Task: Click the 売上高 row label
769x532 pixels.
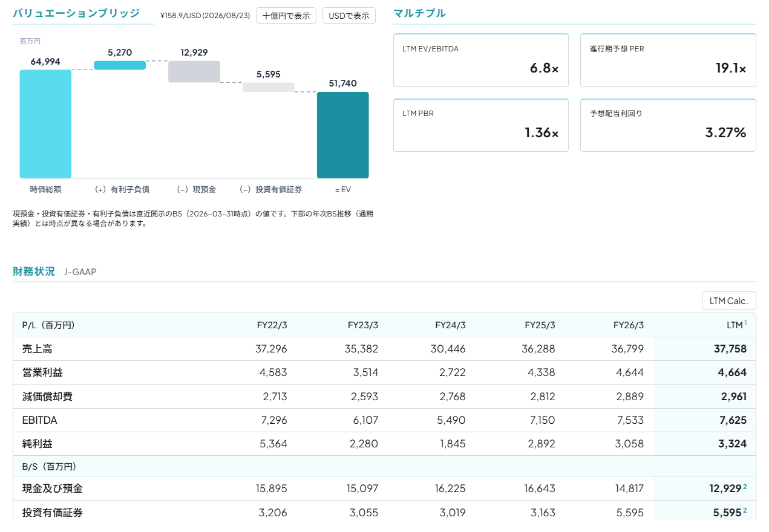Action: click(x=38, y=349)
